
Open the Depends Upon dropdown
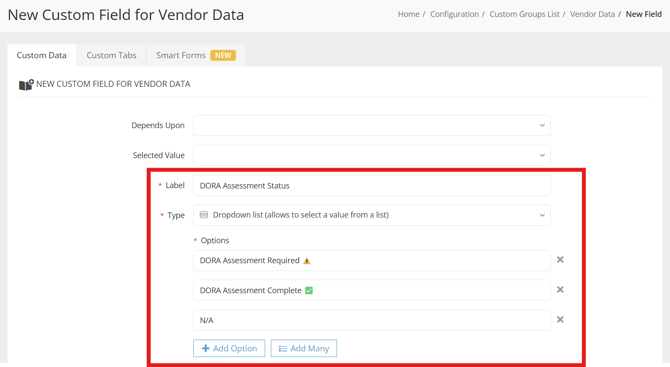pos(372,126)
